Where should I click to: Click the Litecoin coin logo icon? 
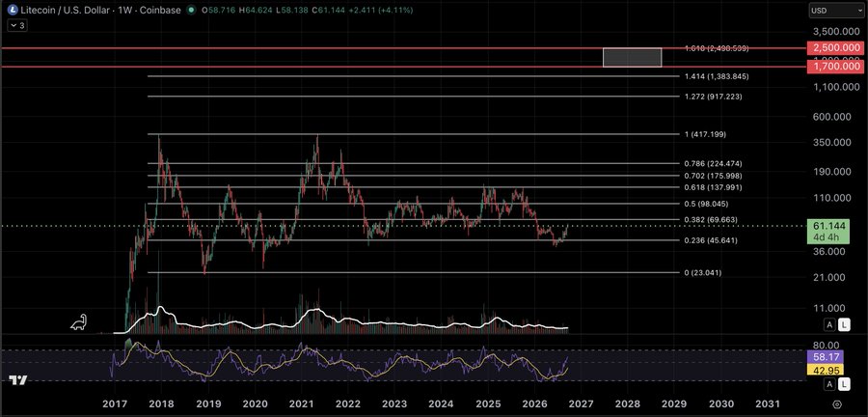click(11, 10)
